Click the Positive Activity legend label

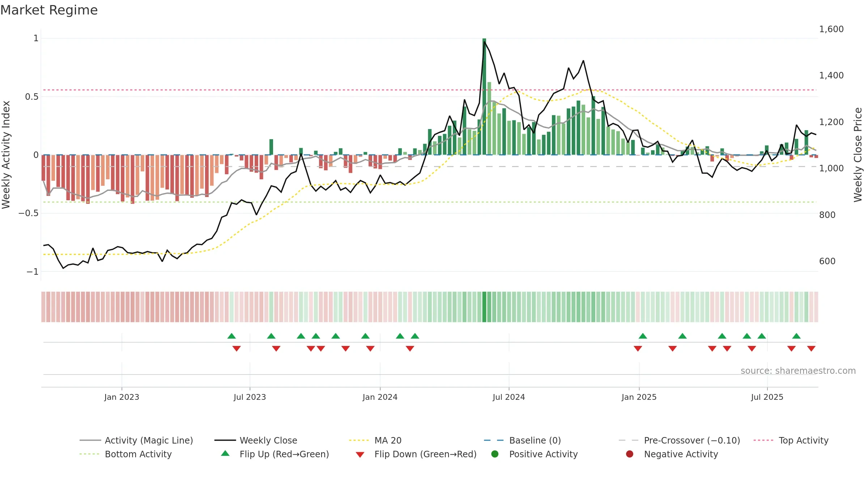click(x=543, y=454)
